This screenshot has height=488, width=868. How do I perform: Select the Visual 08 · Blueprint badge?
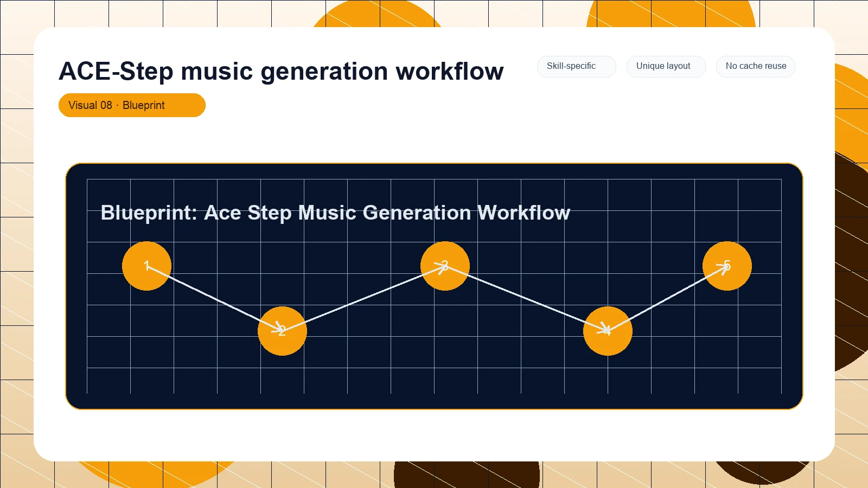tap(132, 105)
